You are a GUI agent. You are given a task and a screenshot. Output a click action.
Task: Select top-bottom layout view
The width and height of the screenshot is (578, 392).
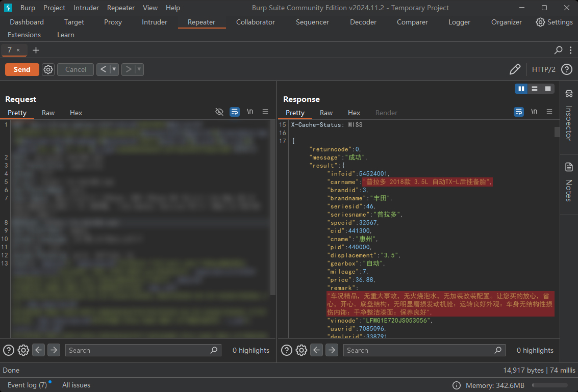(x=535, y=88)
